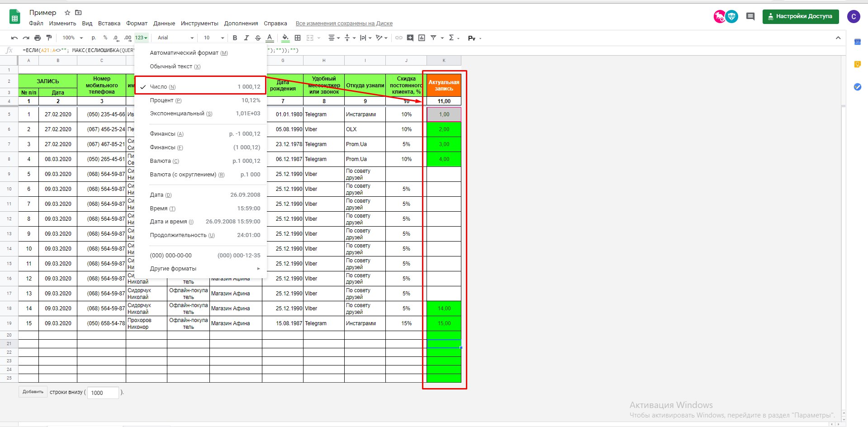The height and width of the screenshot is (427, 868).
Task: Open the input tools language button
Action: coord(472,38)
